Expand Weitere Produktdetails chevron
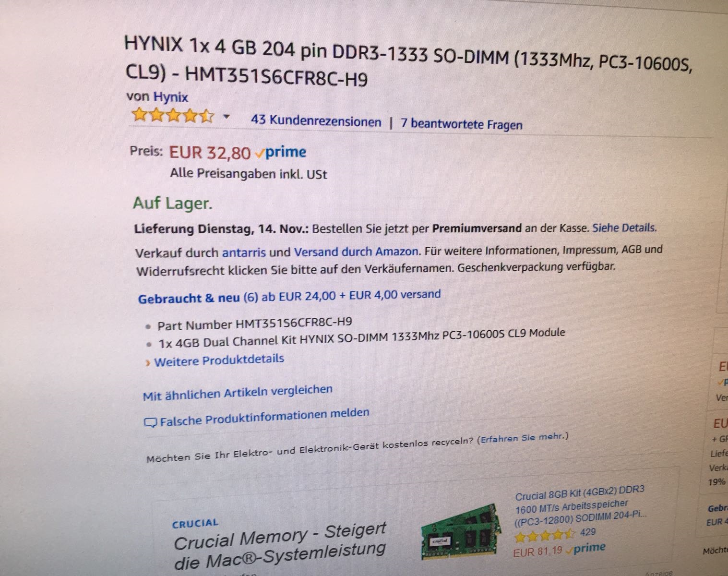The image size is (728, 576). click(x=148, y=363)
